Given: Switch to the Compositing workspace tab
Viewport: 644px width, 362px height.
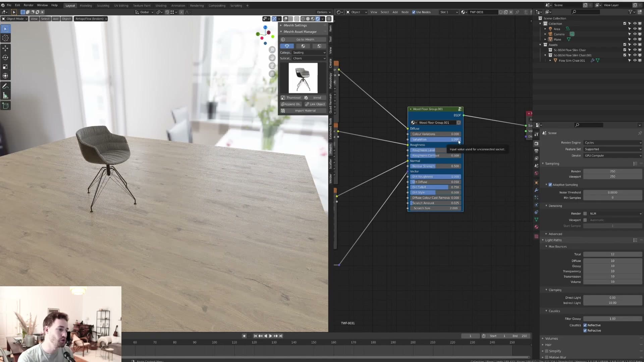Looking at the screenshot, I should [x=217, y=6].
